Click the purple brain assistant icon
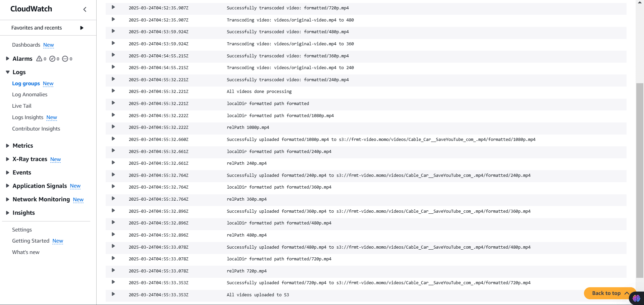 pos(636,298)
